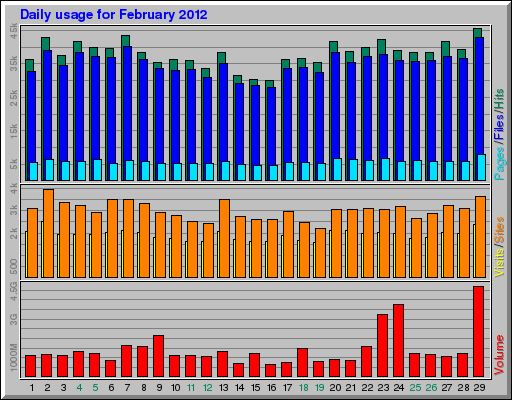Click the red Volume bar for day 9
Screen dimensions: 512x400
click(158, 356)
